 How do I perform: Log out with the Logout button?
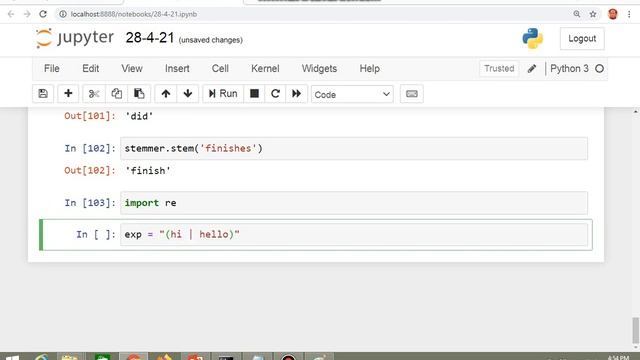[582, 39]
